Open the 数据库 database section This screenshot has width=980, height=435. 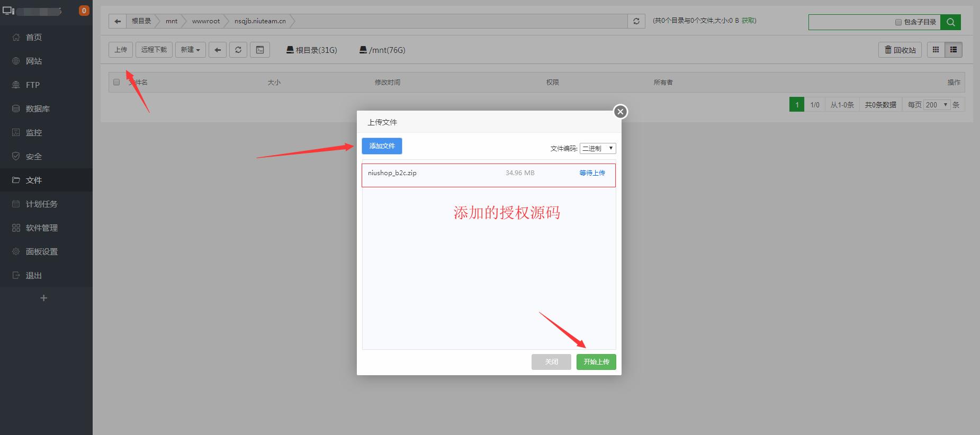(x=38, y=108)
